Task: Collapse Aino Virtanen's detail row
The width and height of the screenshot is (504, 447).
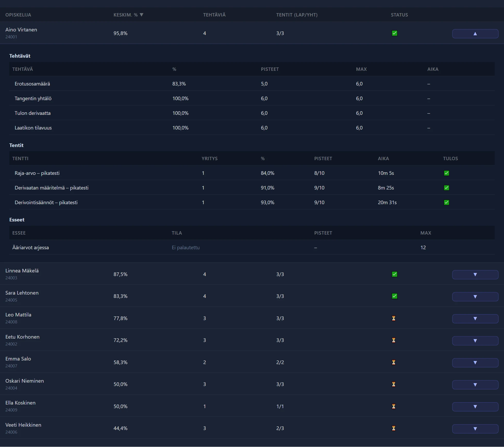Action: click(475, 34)
